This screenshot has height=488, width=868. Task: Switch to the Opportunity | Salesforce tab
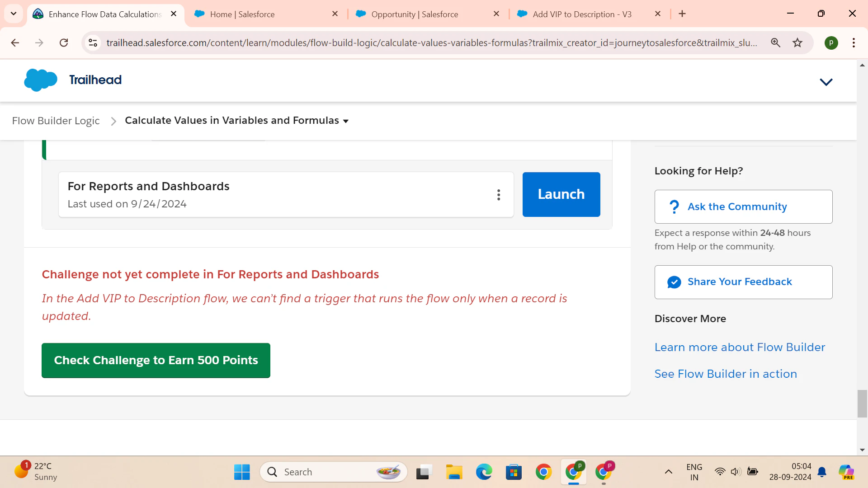[427, 14]
